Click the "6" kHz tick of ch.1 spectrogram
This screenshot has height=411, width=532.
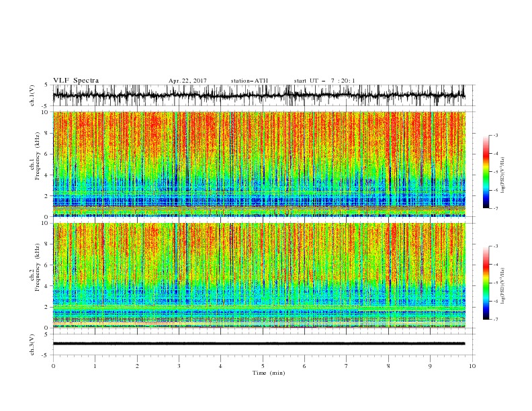tap(47, 154)
